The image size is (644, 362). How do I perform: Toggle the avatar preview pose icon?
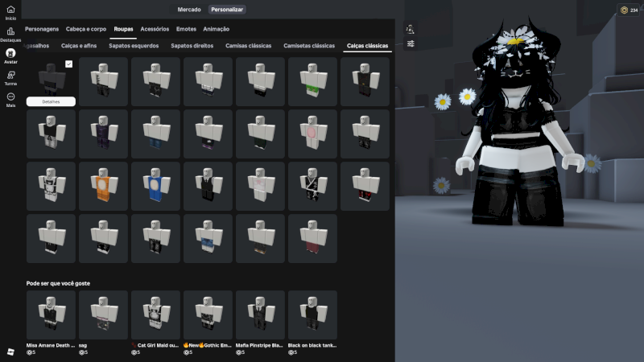click(x=410, y=29)
